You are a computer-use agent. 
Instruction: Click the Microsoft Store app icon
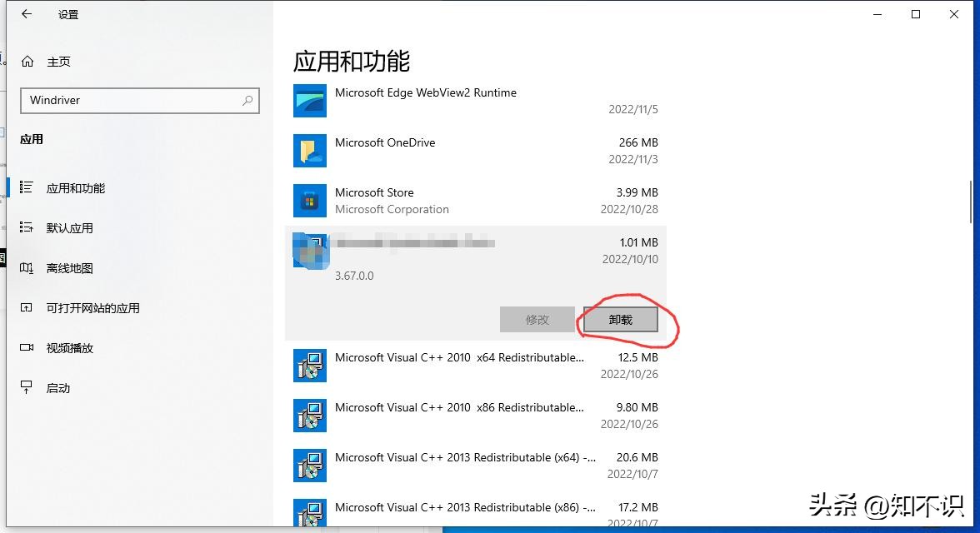tap(309, 200)
